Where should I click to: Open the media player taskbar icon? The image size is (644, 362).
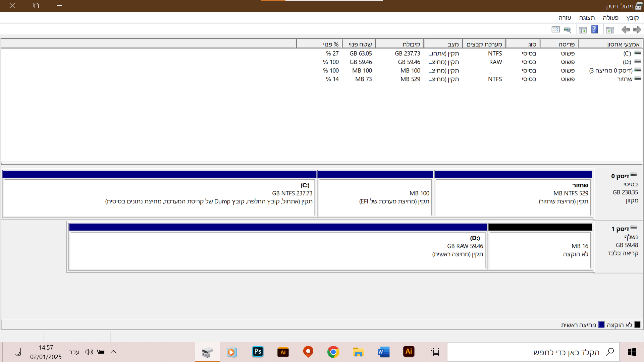(232, 352)
